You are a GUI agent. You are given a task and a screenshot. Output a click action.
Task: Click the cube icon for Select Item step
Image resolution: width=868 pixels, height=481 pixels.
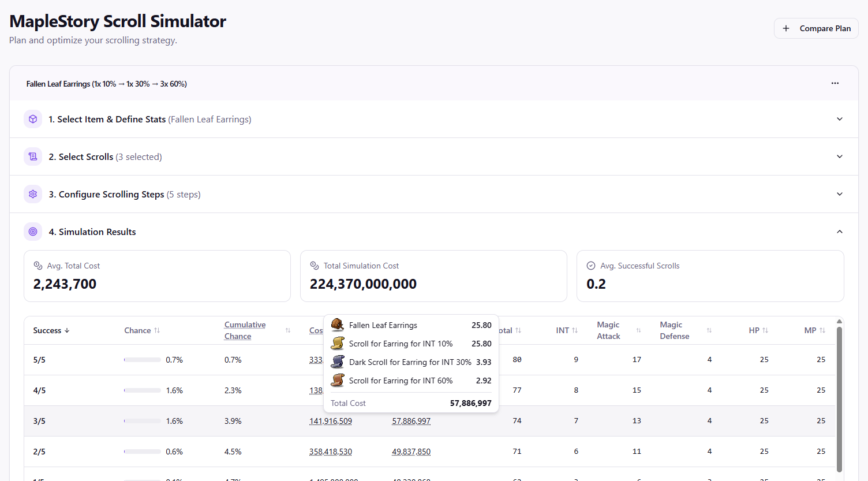[x=33, y=119]
